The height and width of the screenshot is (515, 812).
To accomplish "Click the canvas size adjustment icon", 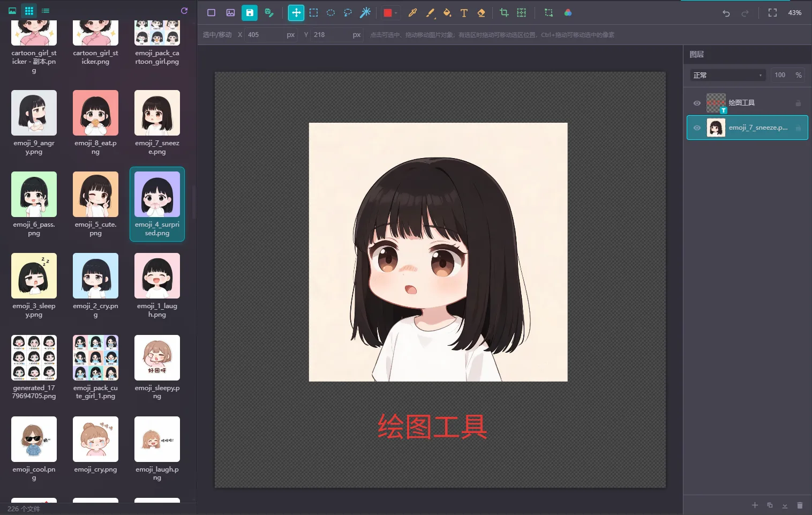I will click(521, 13).
